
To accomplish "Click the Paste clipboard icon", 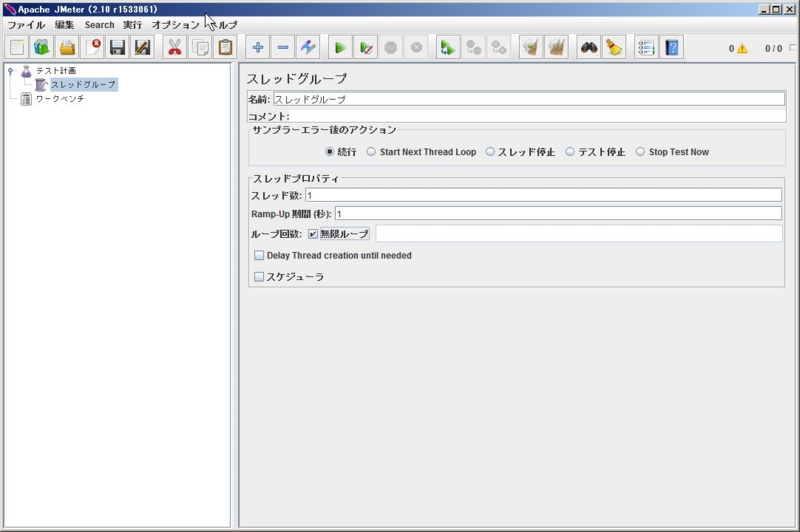I will [225, 47].
